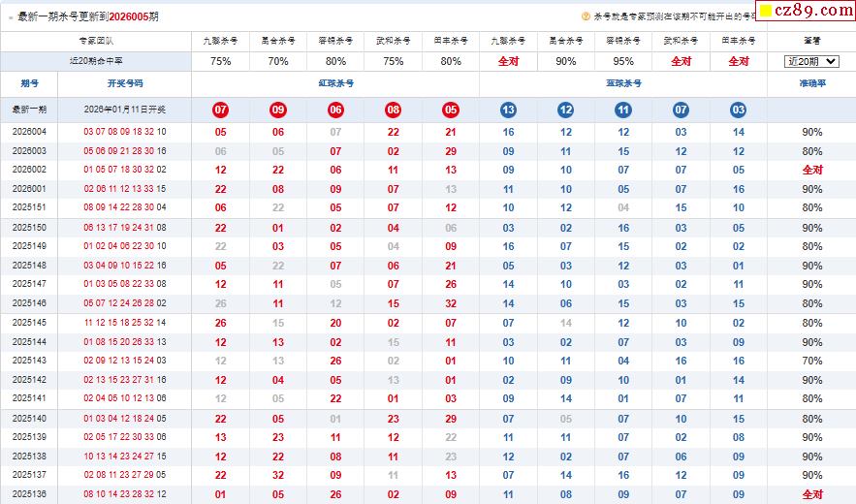Click the red ball numbered 06
Screen dimensions: 856x504
coord(335,110)
